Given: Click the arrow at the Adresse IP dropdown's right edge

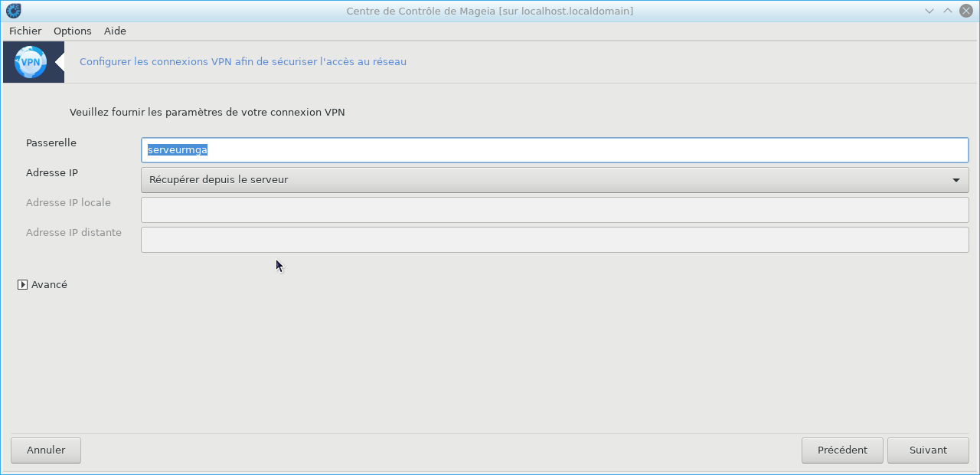Looking at the screenshot, I should coord(955,180).
